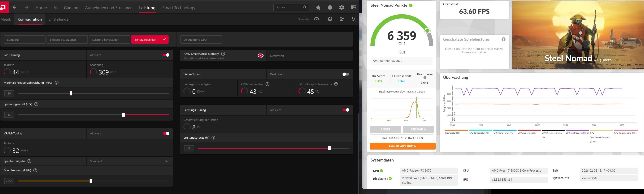Go back with the left arrow icon
The height and width of the screenshot is (194, 644).
[x=14, y=8]
